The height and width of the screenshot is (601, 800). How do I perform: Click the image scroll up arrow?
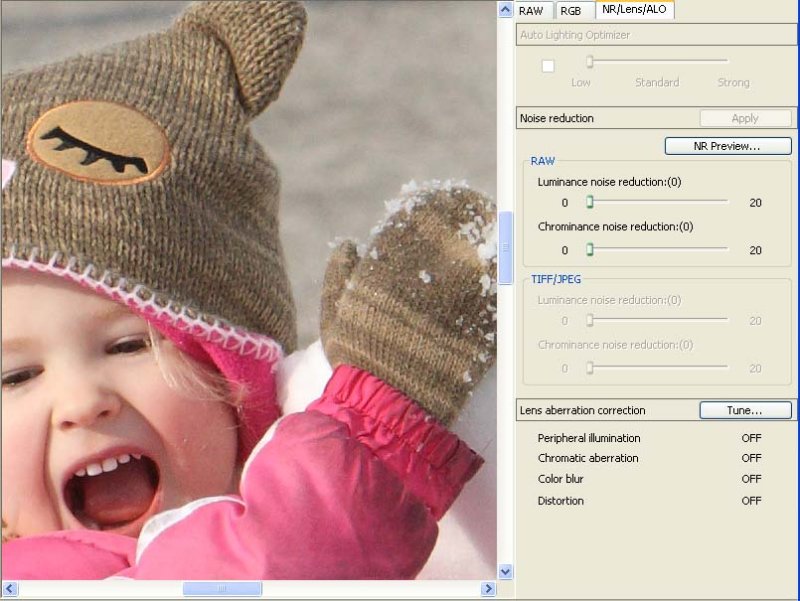click(x=505, y=9)
